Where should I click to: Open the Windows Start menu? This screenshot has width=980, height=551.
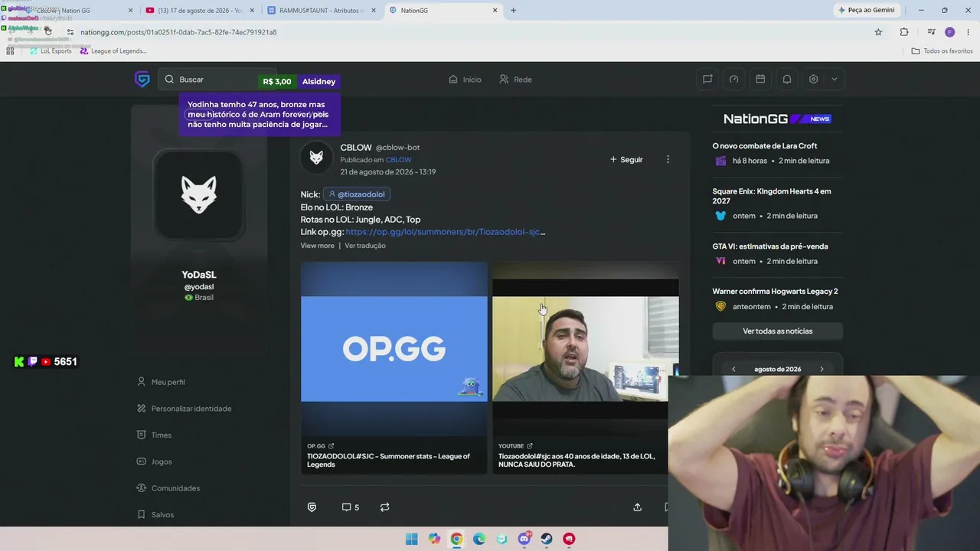[x=412, y=539]
